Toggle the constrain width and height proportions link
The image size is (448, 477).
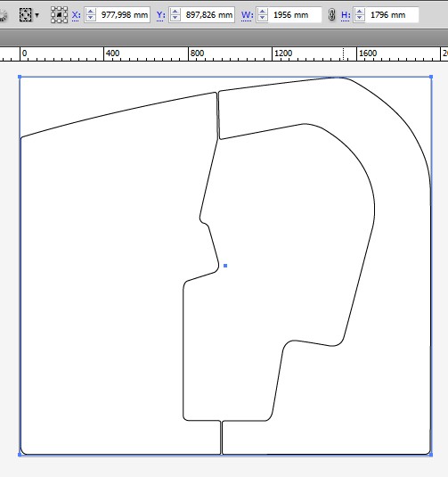coord(331,14)
